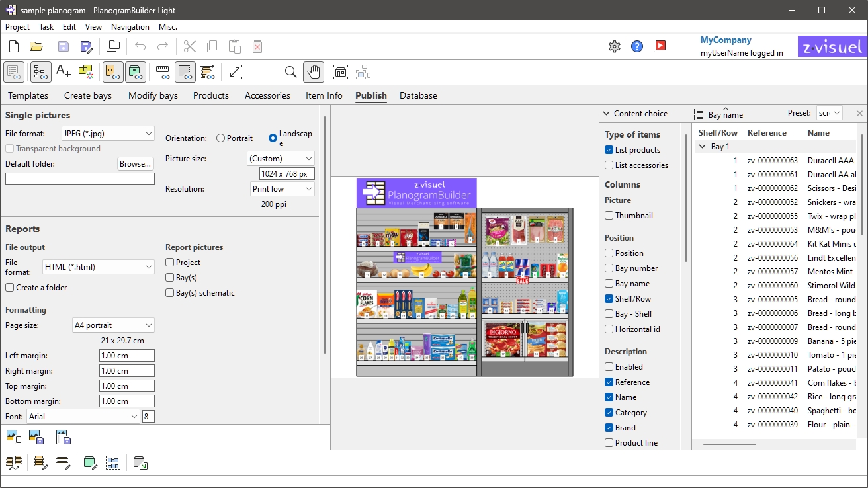Click the edit shelf stack pencil icon
868x488 pixels.
(40, 463)
